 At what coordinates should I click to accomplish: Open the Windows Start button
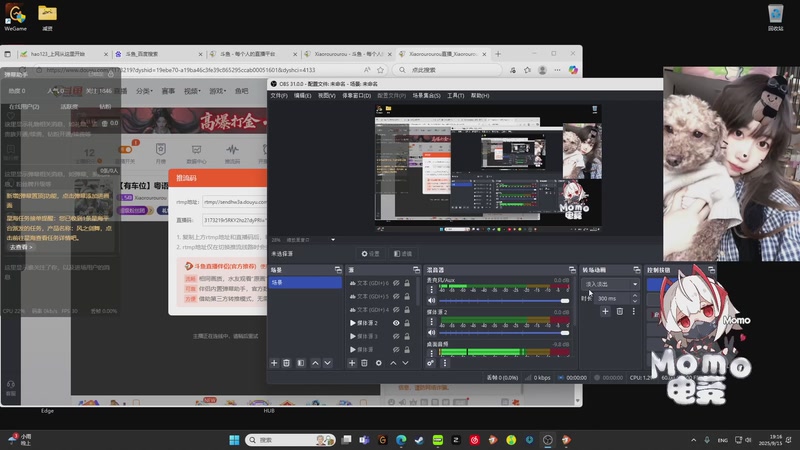pyautogui.click(x=234, y=440)
